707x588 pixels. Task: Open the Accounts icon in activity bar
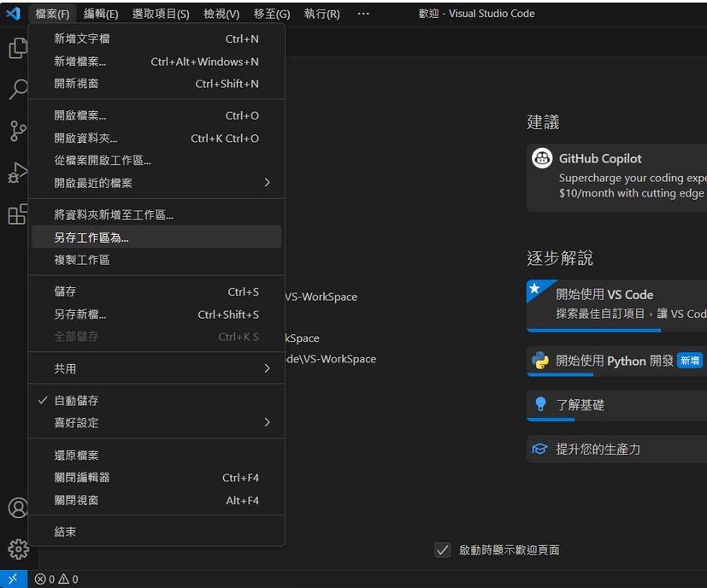(18, 508)
